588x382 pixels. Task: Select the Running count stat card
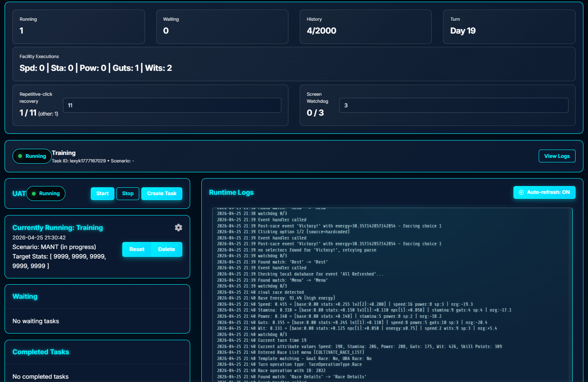pos(79,27)
